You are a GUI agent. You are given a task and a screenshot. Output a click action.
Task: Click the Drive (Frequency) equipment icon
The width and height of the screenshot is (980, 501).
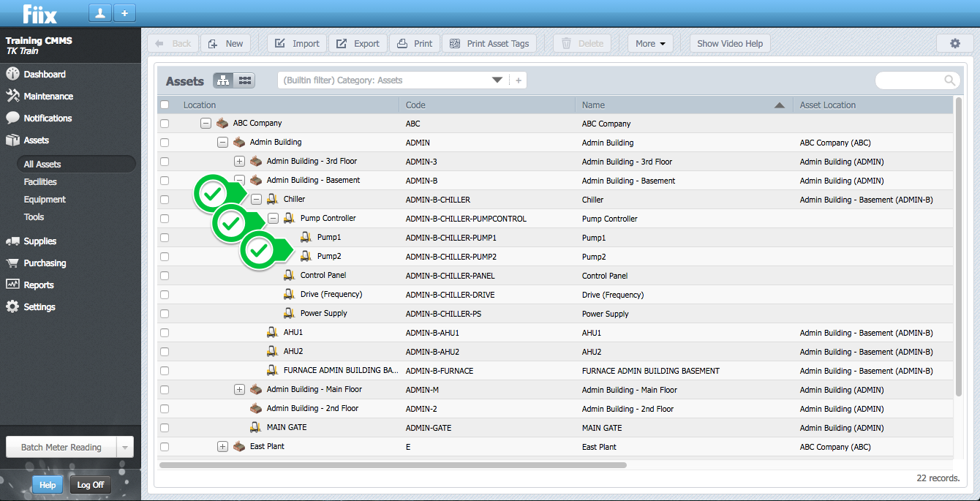[290, 294]
